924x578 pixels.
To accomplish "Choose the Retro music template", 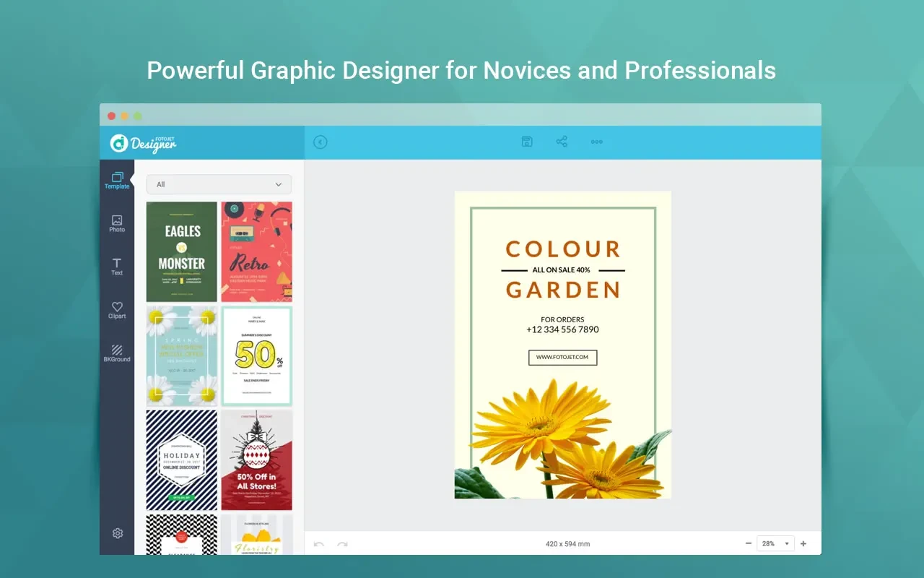I will (x=257, y=251).
